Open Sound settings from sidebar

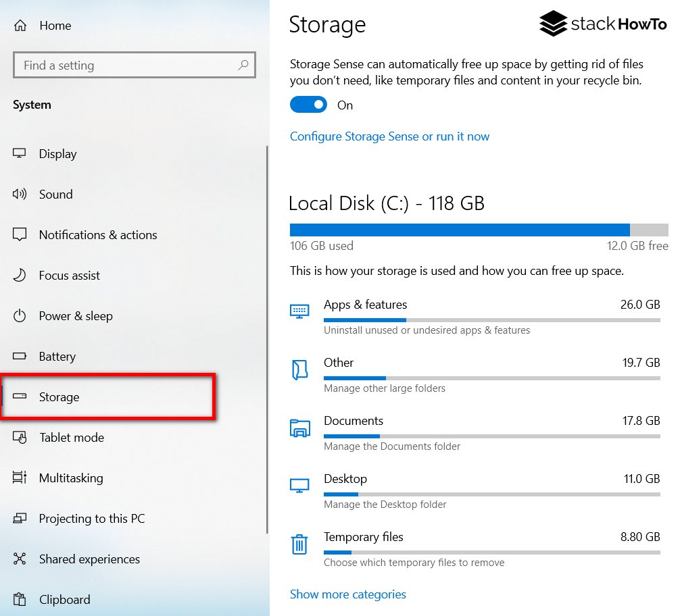coord(20,194)
